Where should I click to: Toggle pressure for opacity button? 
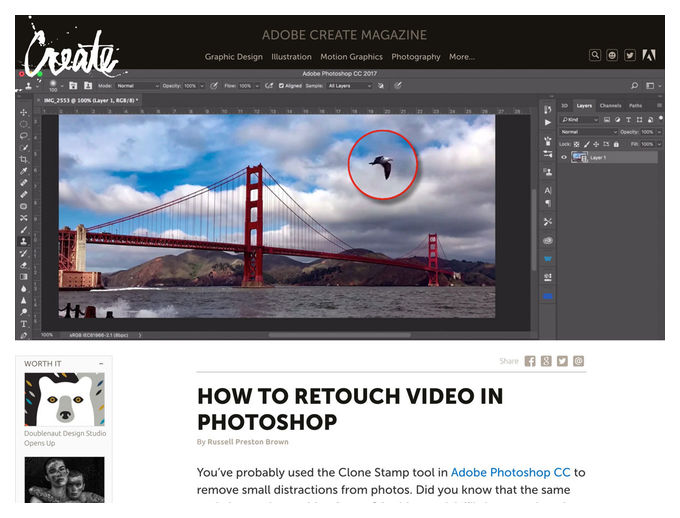(213, 86)
